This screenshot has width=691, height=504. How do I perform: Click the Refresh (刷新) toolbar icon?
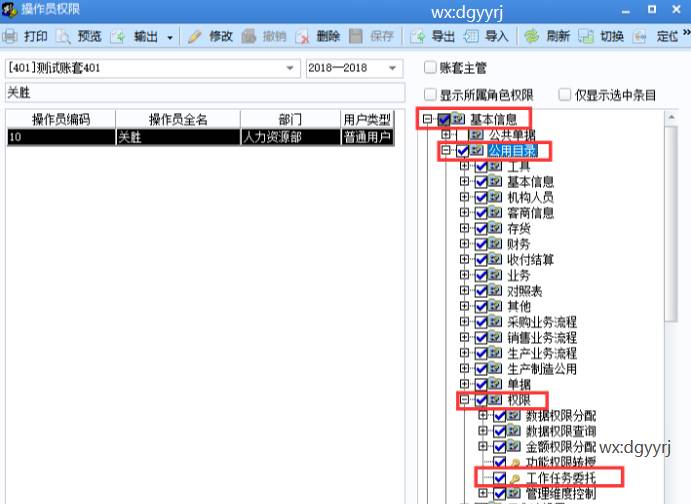point(532,37)
